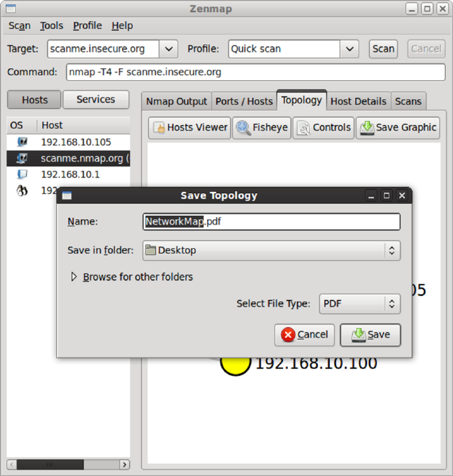
Task: Select host 192.168.10.105 in list
Action: pyautogui.click(x=68, y=142)
